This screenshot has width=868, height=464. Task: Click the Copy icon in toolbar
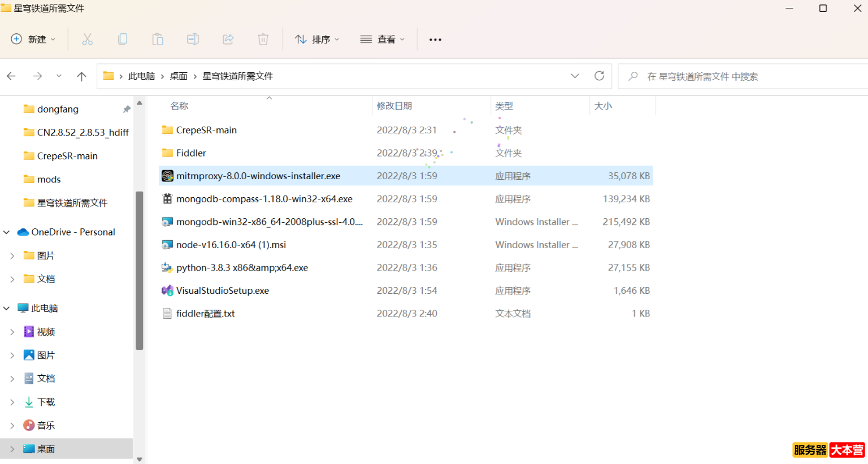[x=123, y=39]
